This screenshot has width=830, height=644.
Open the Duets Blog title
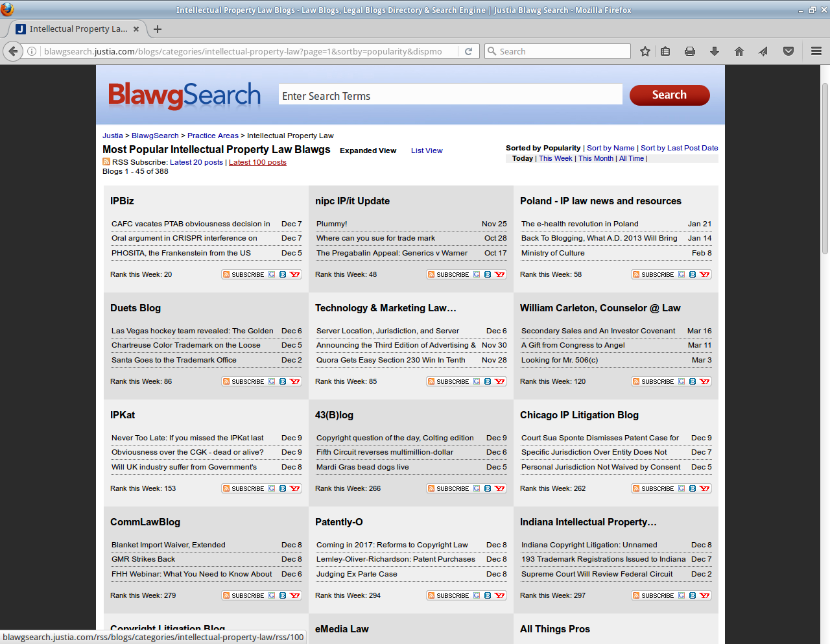(136, 308)
